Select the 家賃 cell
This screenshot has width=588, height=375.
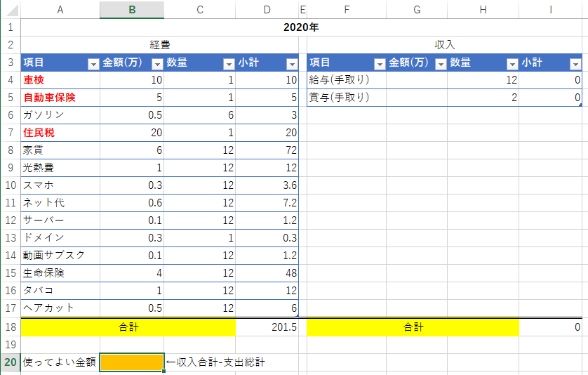coord(60,150)
